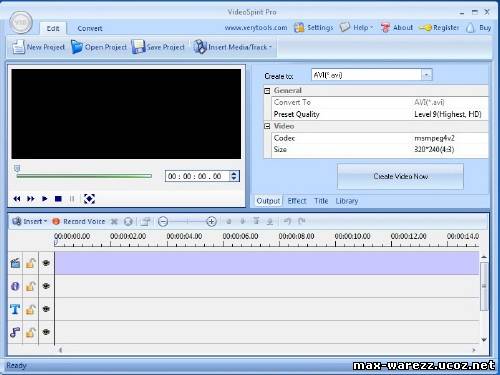This screenshot has width=500, height=375.
Task: Open the Create to format dropdown
Action: tap(426, 75)
